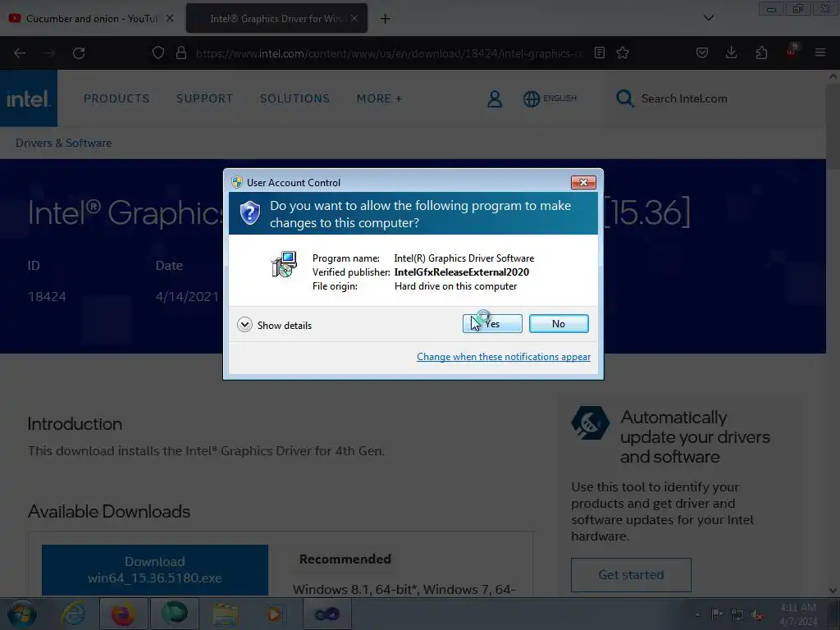
Task: Expand MORE + menu on Intel site
Action: [379, 98]
